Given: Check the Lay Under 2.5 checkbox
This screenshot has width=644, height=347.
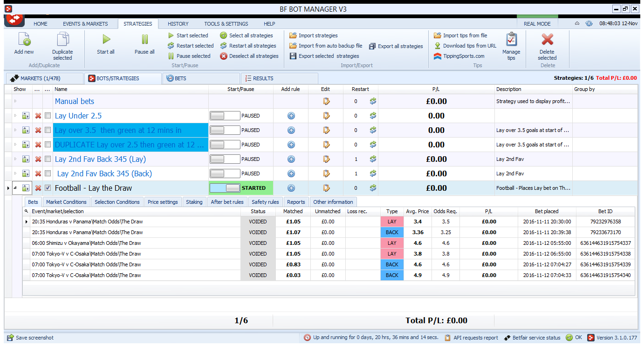Looking at the screenshot, I should (48, 116).
